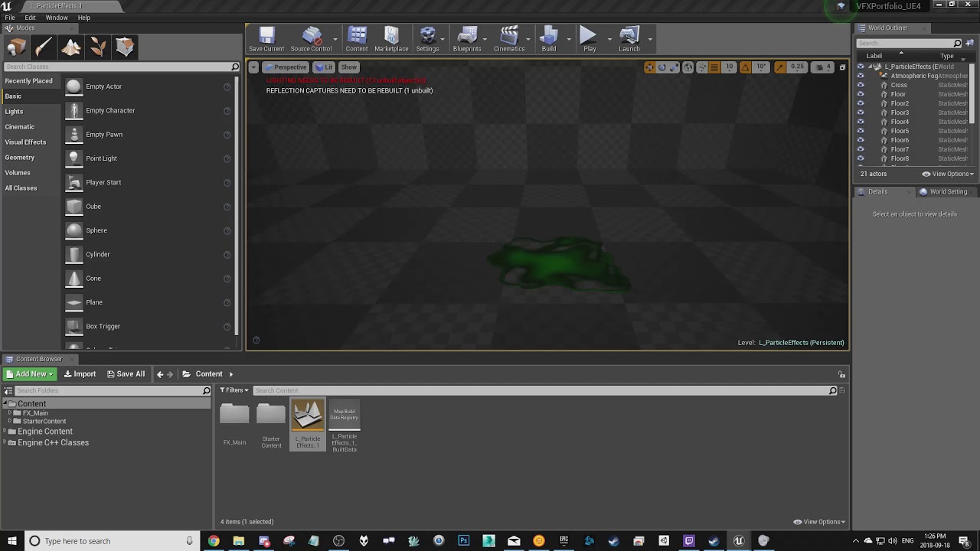Image resolution: width=980 pixels, height=551 pixels.
Task: Toggle world/local coordinate system globe icon
Action: [688, 67]
